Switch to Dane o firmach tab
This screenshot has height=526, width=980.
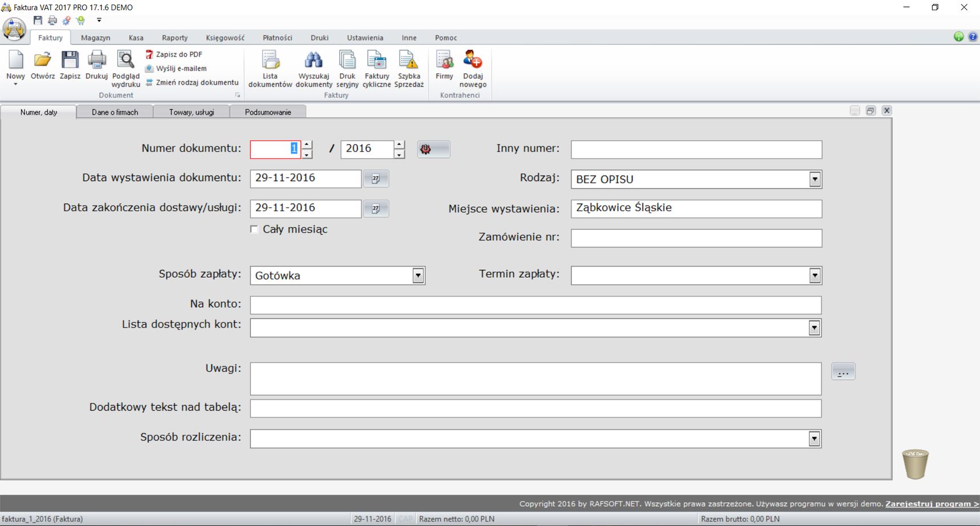115,112
